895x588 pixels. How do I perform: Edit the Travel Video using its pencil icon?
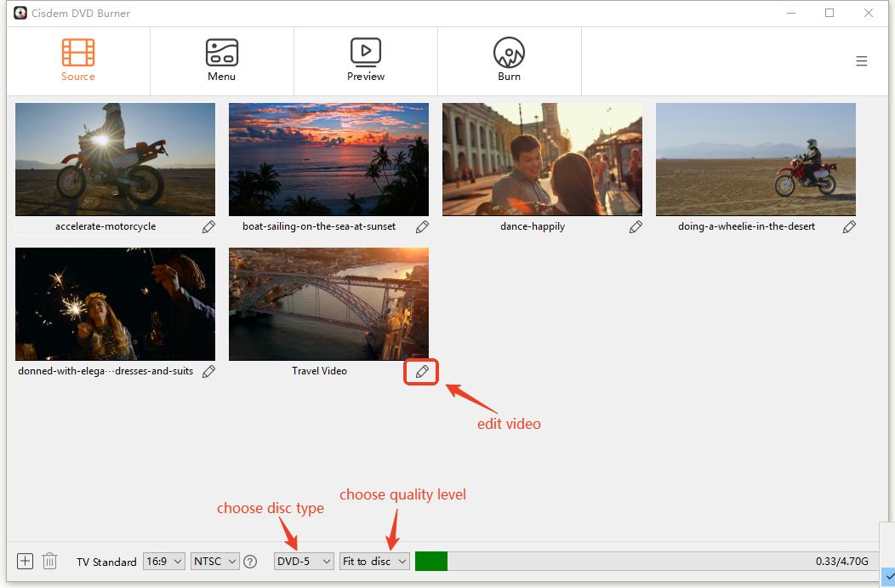(x=421, y=372)
